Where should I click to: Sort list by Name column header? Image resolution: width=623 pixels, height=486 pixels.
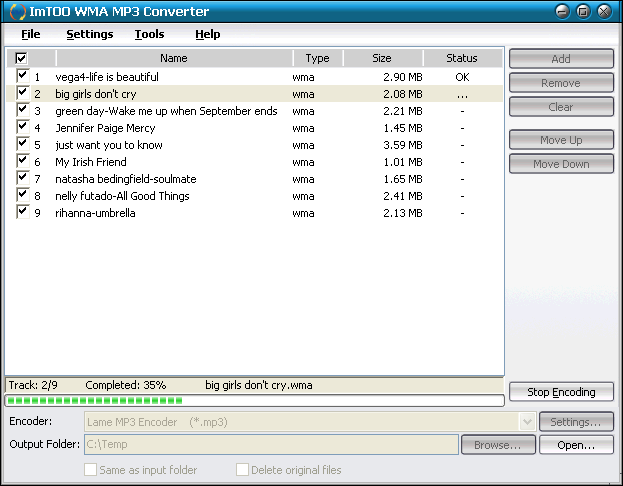point(174,58)
